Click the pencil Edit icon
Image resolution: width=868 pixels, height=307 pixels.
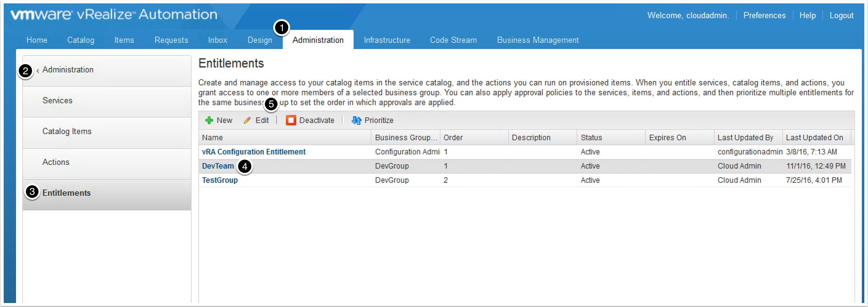click(247, 120)
